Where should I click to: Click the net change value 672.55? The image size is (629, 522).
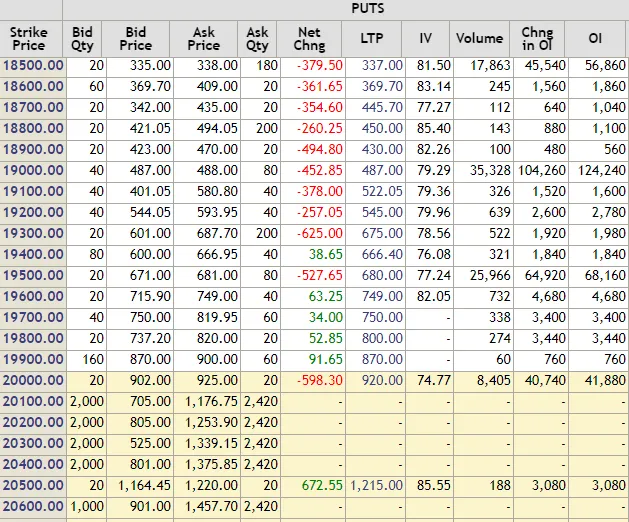321,485
